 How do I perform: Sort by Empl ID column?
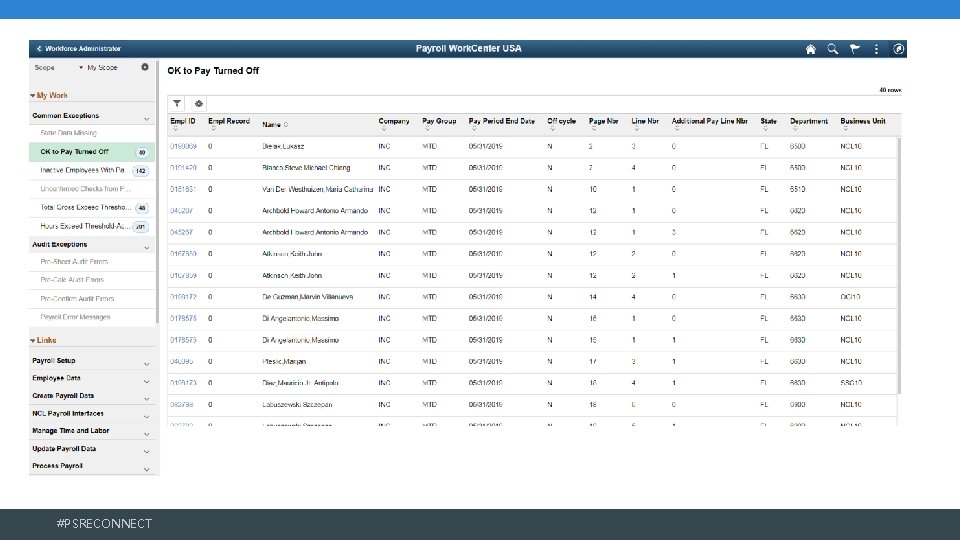[x=182, y=122]
